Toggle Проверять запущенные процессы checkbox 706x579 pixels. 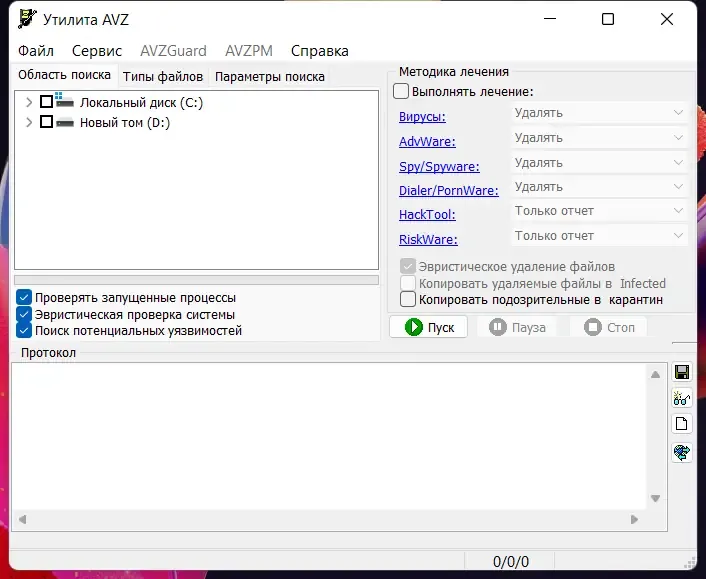tap(24, 297)
